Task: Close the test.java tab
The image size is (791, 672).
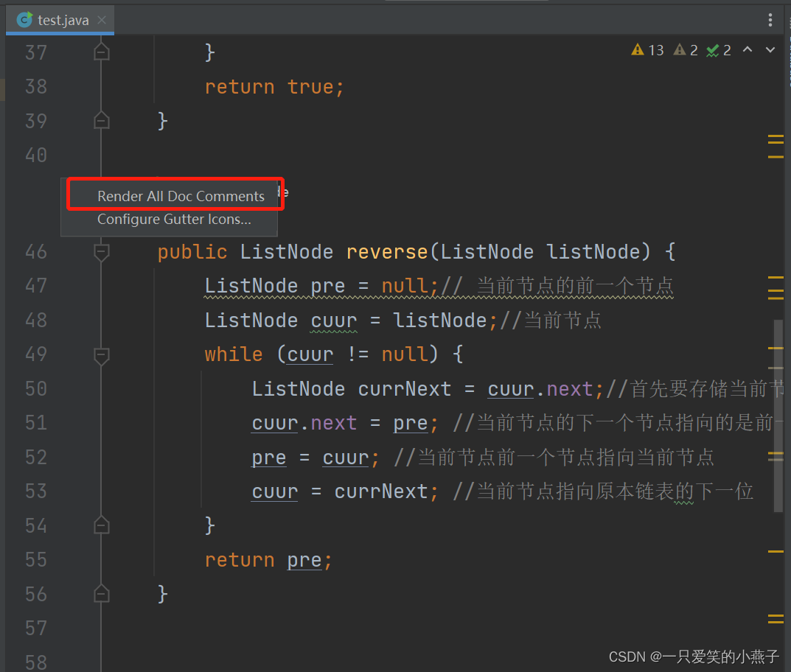Action: (102, 20)
